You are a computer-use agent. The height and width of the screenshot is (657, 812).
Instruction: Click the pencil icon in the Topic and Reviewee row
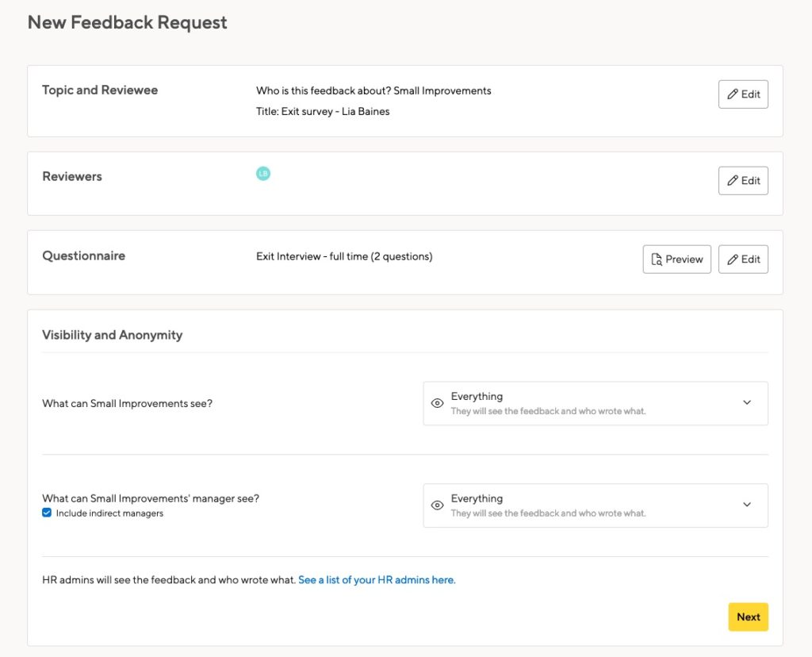point(732,94)
